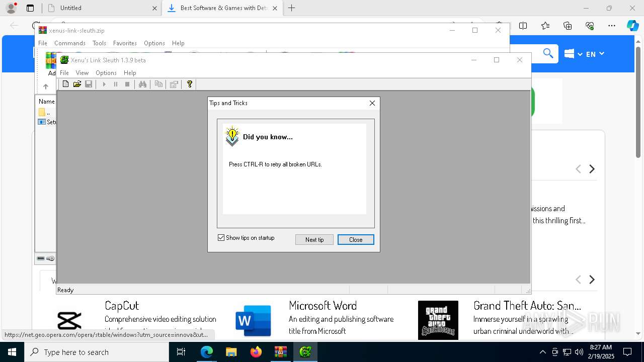Viewport: 644px width, 362px height.
Task: Click the website search magnifier icon
Action: click(x=548, y=53)
